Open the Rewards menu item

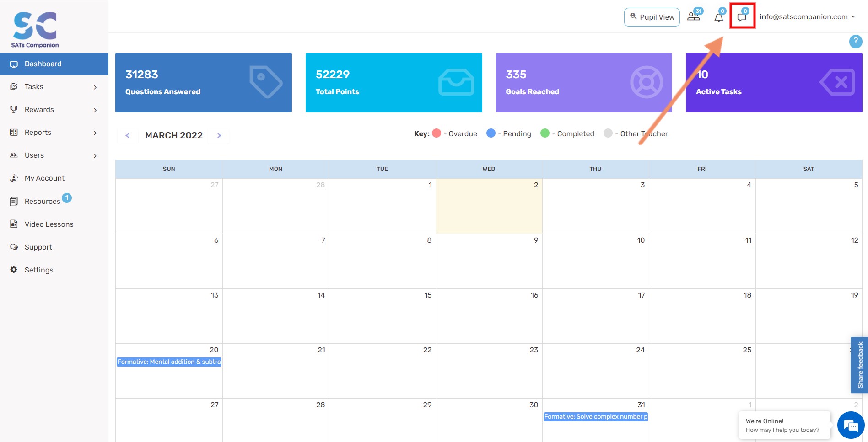click(x=54, y=110)
